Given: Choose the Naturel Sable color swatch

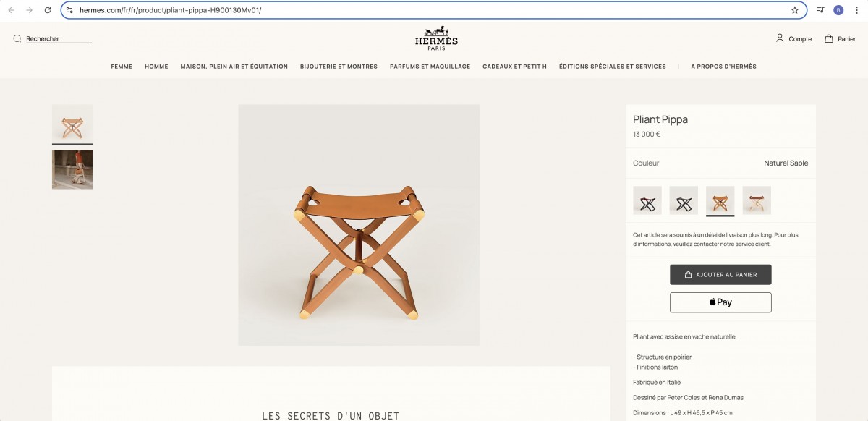Looking at the screenshot, I should 720,200.
